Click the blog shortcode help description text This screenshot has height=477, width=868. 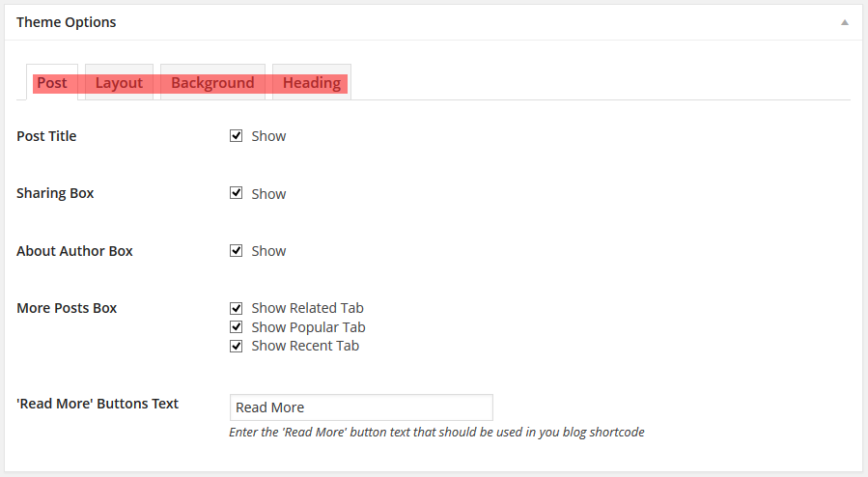tap(436, 433)
